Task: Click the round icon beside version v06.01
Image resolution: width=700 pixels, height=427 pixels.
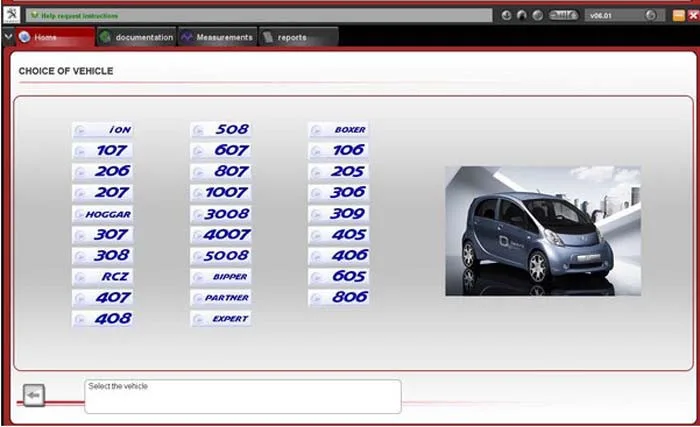Action: tap(650, 15)
